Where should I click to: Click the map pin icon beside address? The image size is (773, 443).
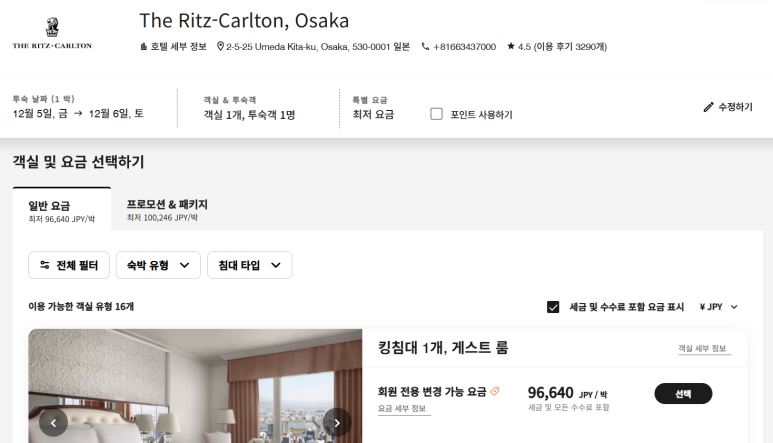coord(220,46)
